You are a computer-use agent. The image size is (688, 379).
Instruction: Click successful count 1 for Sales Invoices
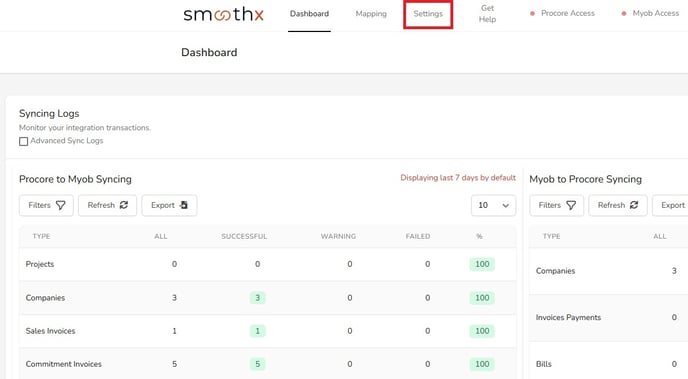(x=258, y=331)
